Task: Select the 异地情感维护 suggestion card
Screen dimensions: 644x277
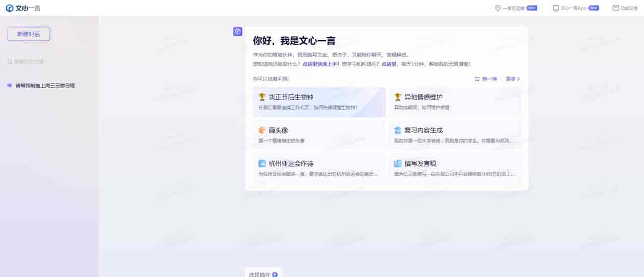Action: [455, 102]
